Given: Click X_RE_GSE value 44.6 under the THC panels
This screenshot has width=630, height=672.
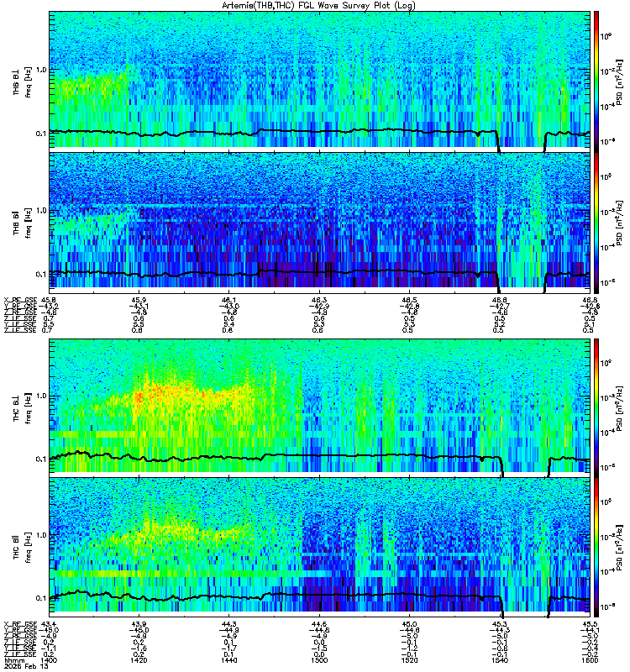Looking at the screenshot, I should pyautogui.click(x=319, y=624).
